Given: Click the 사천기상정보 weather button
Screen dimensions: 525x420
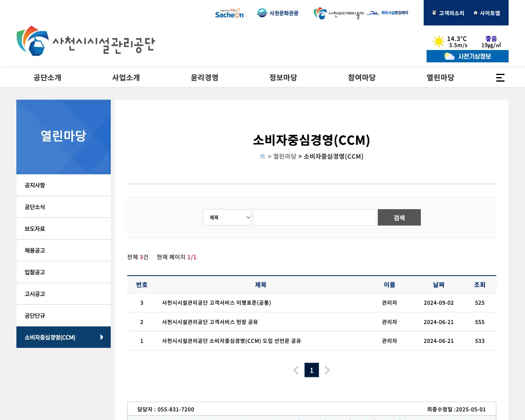Looking at the screenshot, I should [x=468, y=56].
